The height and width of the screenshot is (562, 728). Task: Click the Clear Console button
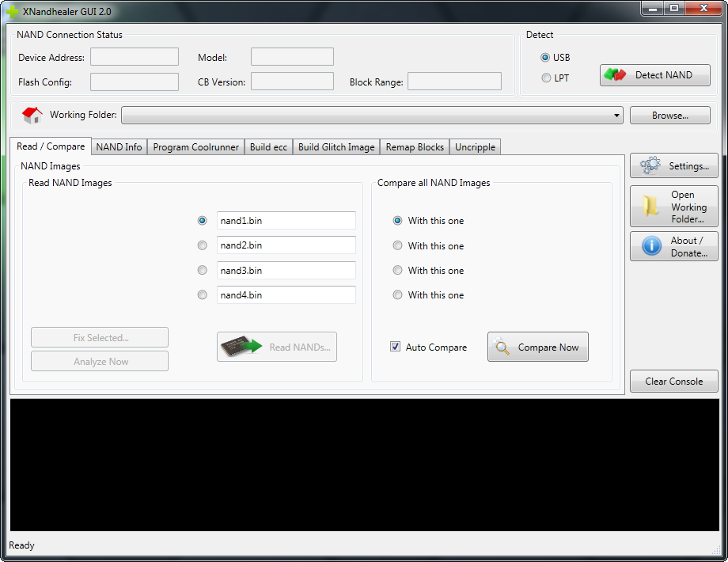[673, 382]
